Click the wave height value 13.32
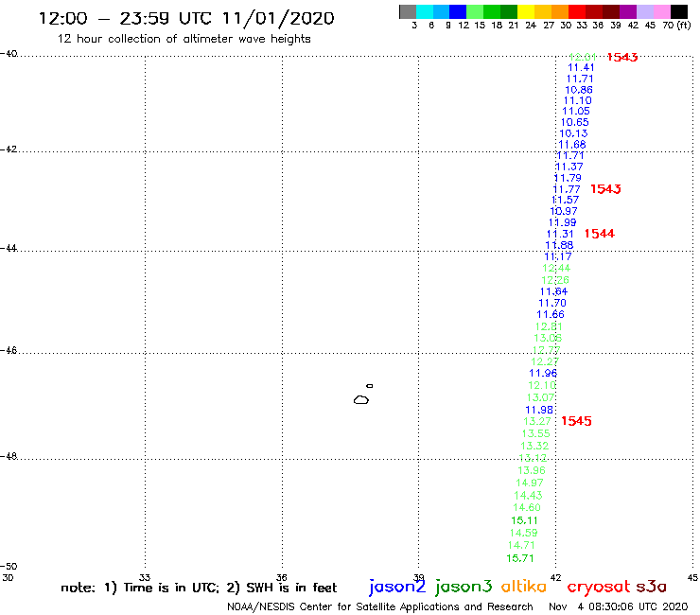This screenshot has width=700, height=615. pos(534,446)
